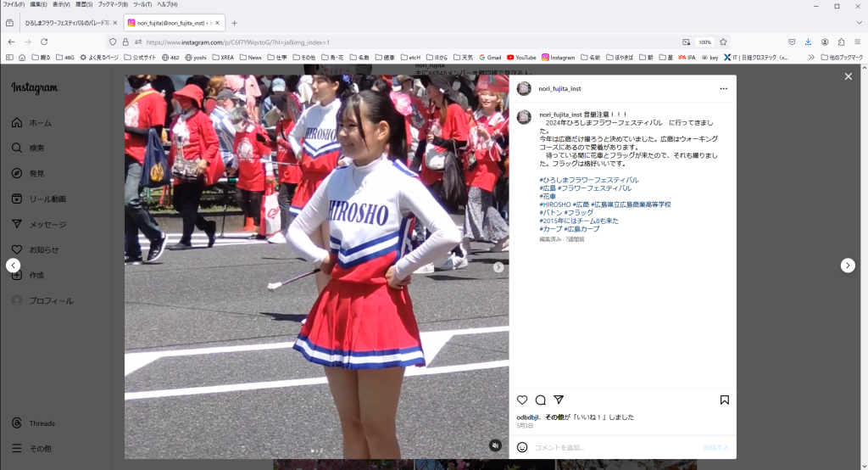Open Profile (プロフィール) in sidebar
868x470 pixels.
click(42, 301)
